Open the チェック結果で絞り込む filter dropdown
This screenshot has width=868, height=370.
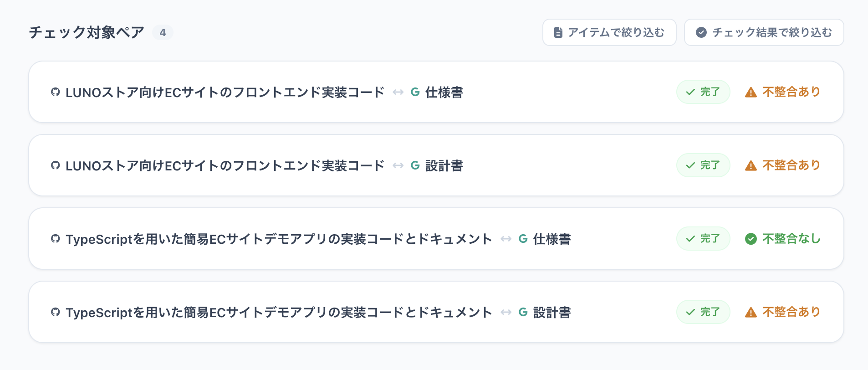pyautogui.click(x=763, y=32)
